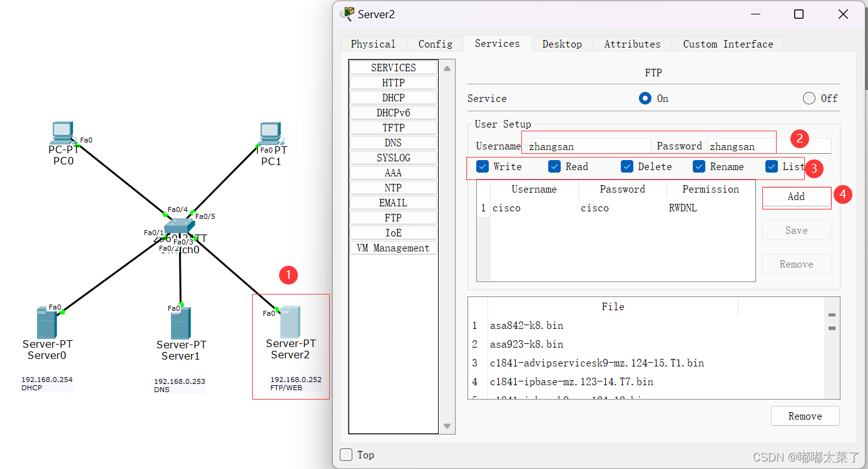Select the PC0 computer icon
The width and height of the screenshot is (868, 469).
coord(63,133)
